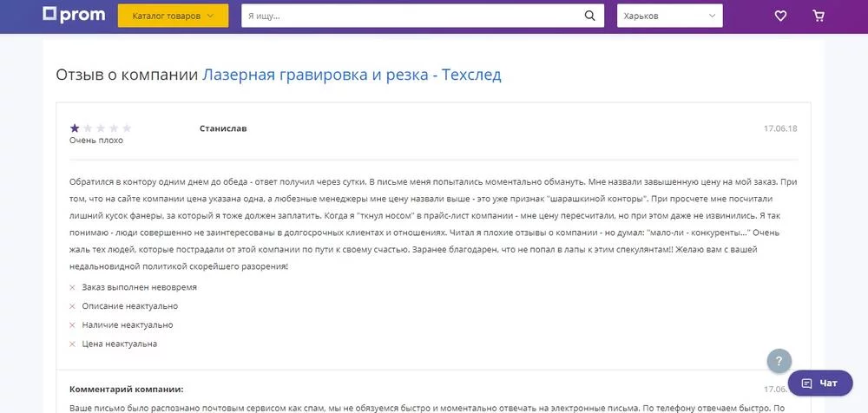Click the text Цена неактуальна
Screen dimensions: 868x413
pyautogui.click(x=120, y=344)
